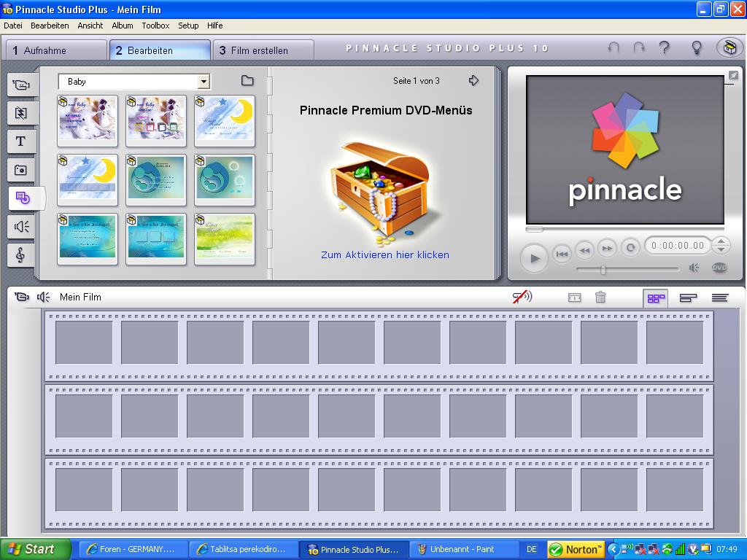Open the Ansicht menu
Viewport: 747px width, 560px height.
click(90, 26)
